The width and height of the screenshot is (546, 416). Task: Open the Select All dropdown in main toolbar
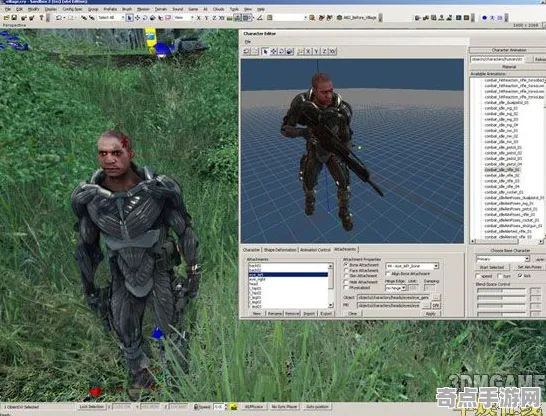[x=123, y=17]
